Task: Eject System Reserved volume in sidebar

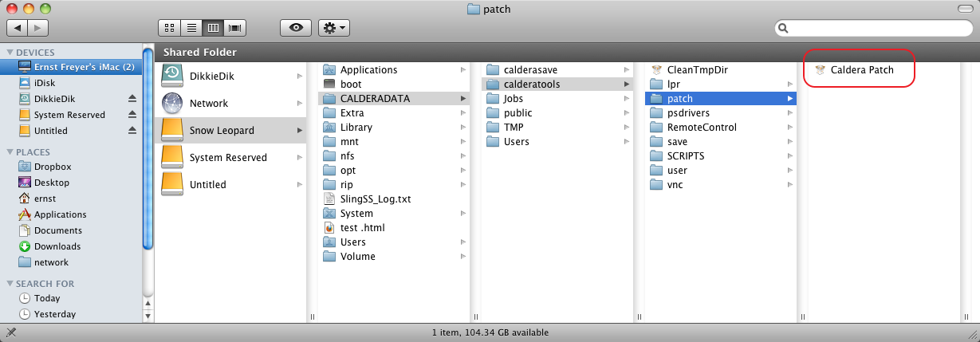Action: pyautogui.click(x=133, y=115)
